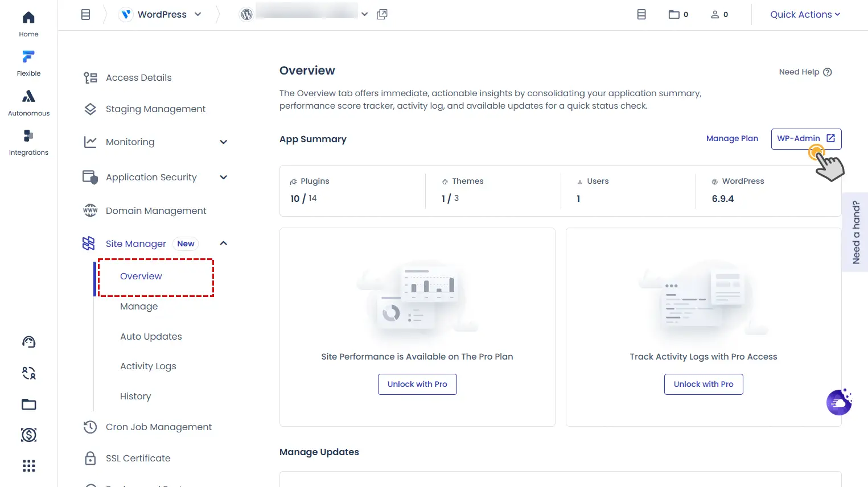Open Cron Job Management
The width and height of the screenshot is (868, 487).
pos(158,427)
